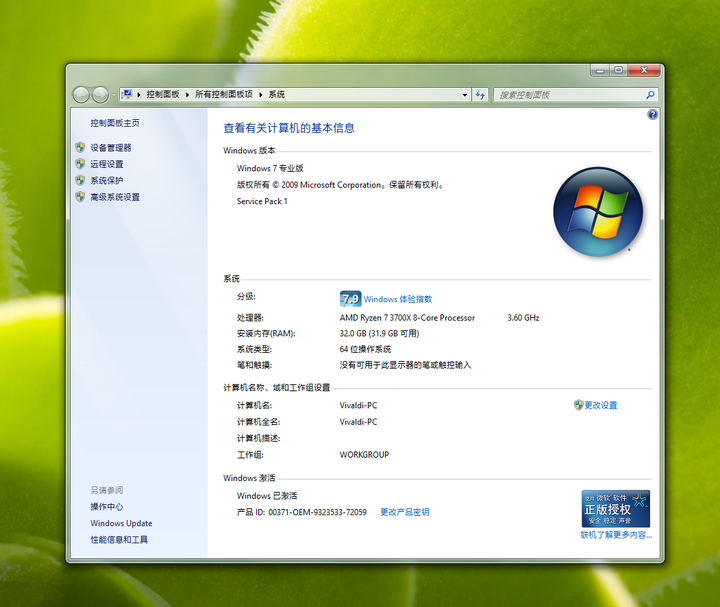Viewport: 720px width, 607px height.
Task: Click the product ID 00371-OEM-9323533-72059 text
Action: (317, 512)
